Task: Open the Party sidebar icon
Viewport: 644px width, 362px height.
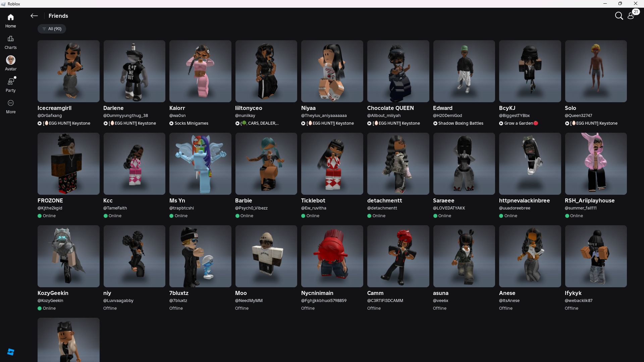Action: pyautogui.click(x=10, y=82)
